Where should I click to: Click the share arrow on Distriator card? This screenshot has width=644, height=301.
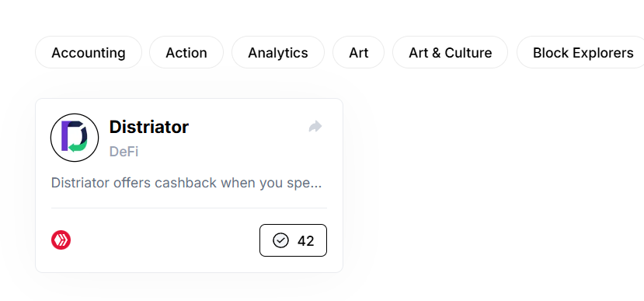coord(315,126)
